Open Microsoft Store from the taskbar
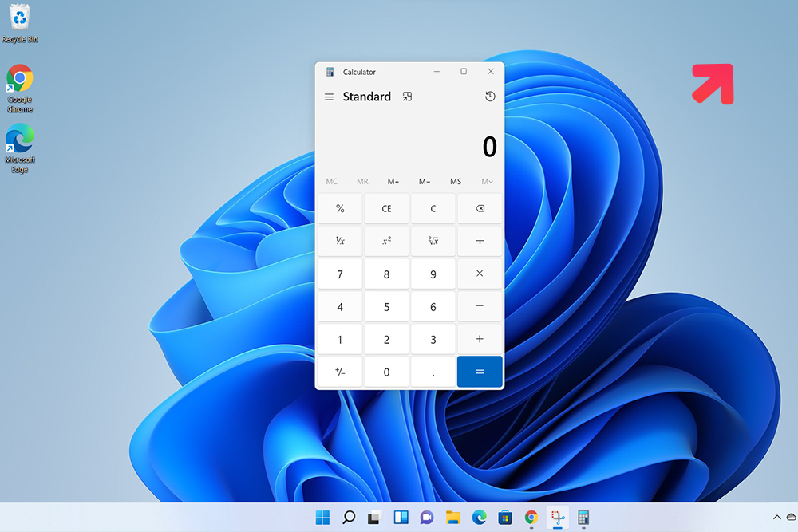The height and width of the screenshot is (532, 798). (505, 518)
